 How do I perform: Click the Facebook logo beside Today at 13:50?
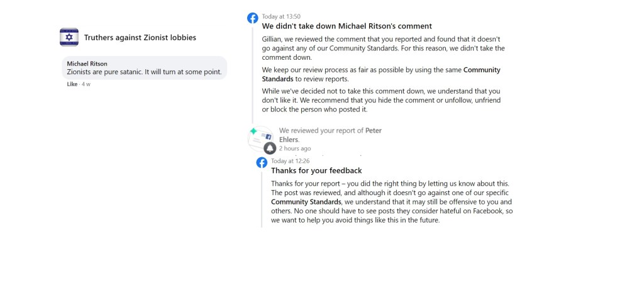(x=252, y=18)
